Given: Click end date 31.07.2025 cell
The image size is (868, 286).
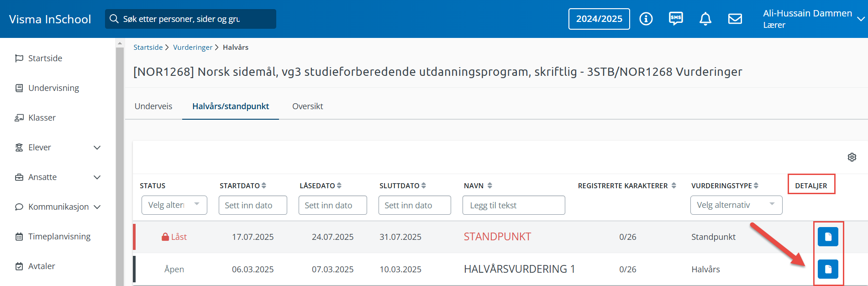Looking at the screenshot, I should (400, 237).
